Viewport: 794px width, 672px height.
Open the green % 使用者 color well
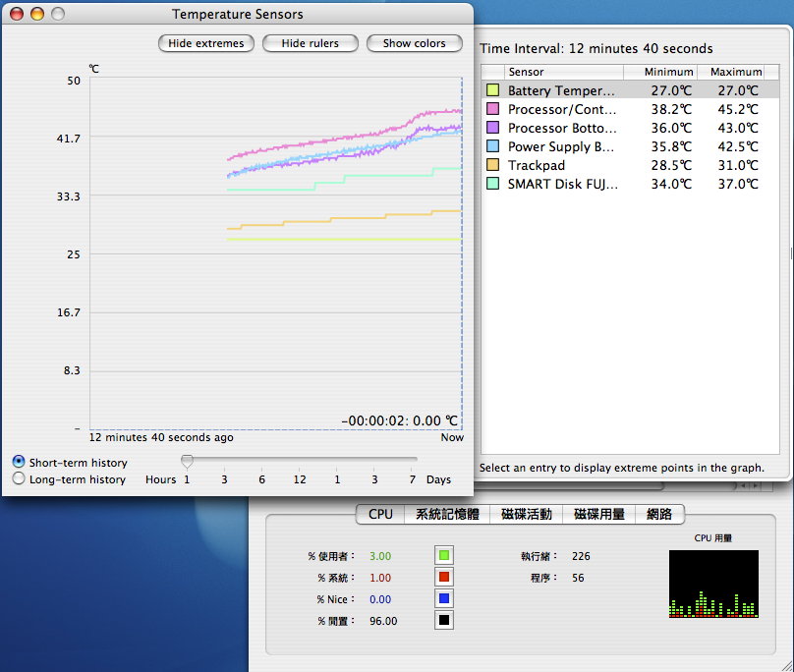[444, 555]
